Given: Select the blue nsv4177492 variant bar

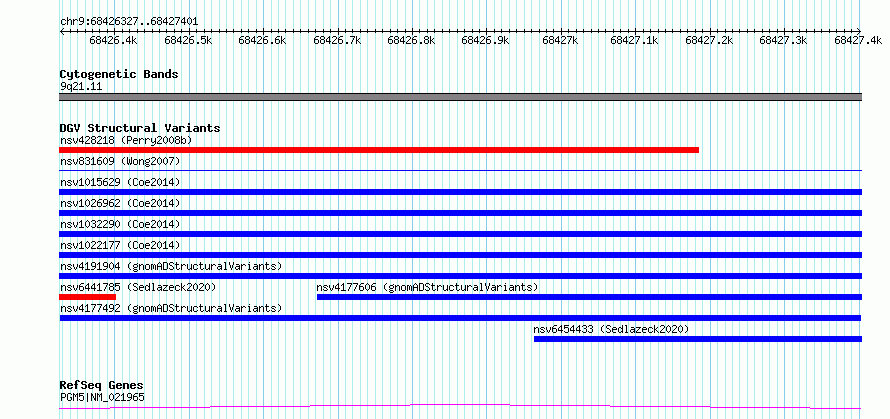Looking at the screenshot, I should [460, 318].
